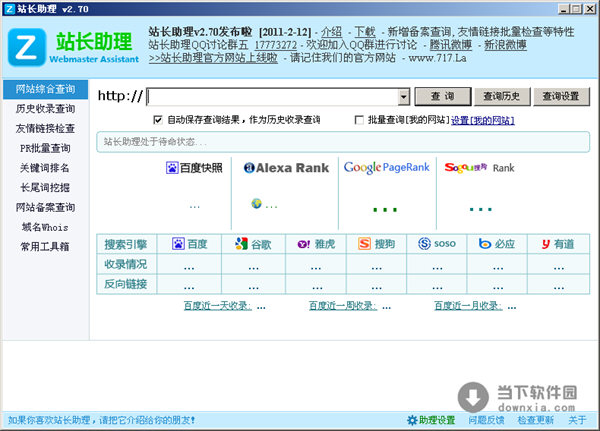Click the Z logo of 站长助理
600x431 pixels.
pos(27,47)
